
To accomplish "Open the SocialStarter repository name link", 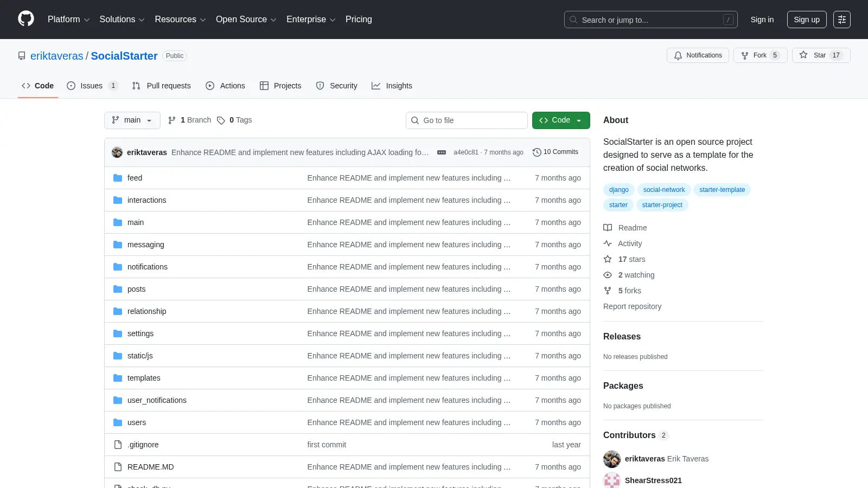I will tap(124, 56).
